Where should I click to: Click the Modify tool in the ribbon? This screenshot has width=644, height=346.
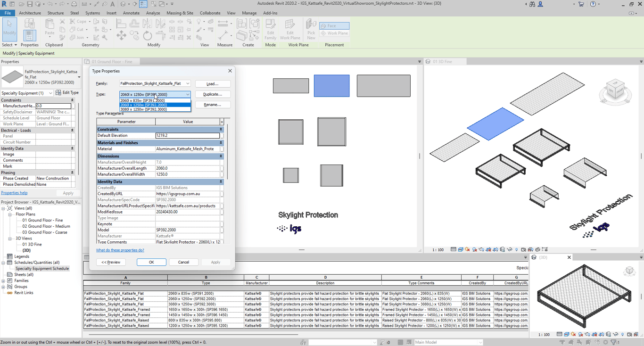tap(9, 27)
